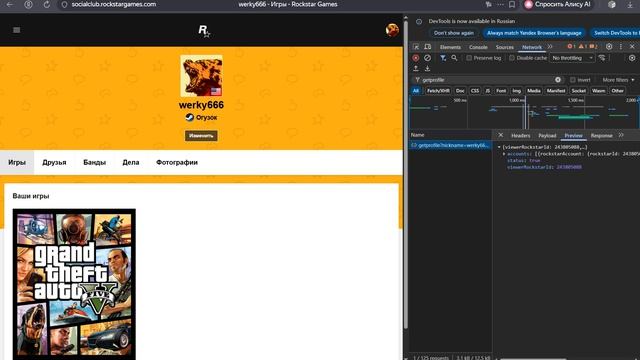Open the Игры tab
Image resolution: width=640 pixels, height=360 pixels.
click(17, 162)
